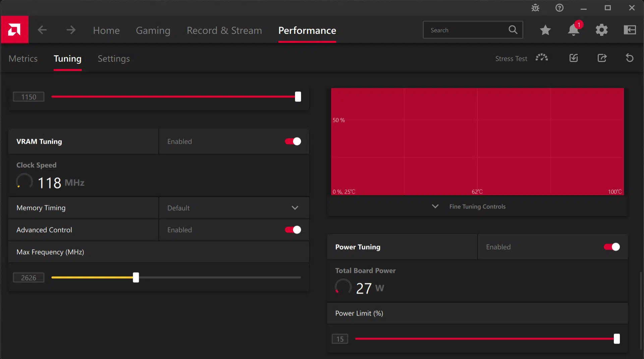This screenshot has width=644, height=359.
Task: Close the AMD Software window
Action: 632,8
